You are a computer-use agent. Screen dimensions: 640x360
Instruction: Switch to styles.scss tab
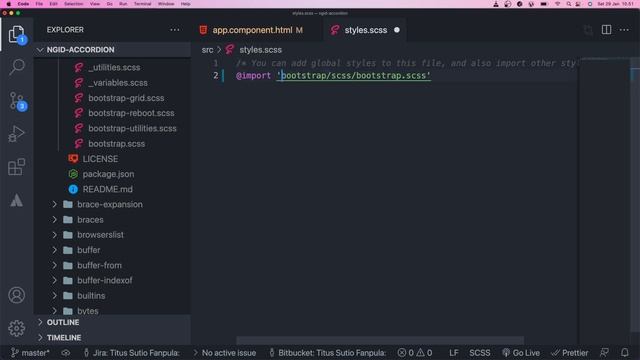365,30
